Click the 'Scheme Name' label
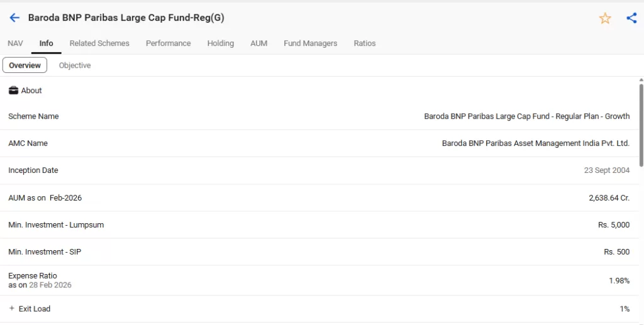 tap(33, 116)
